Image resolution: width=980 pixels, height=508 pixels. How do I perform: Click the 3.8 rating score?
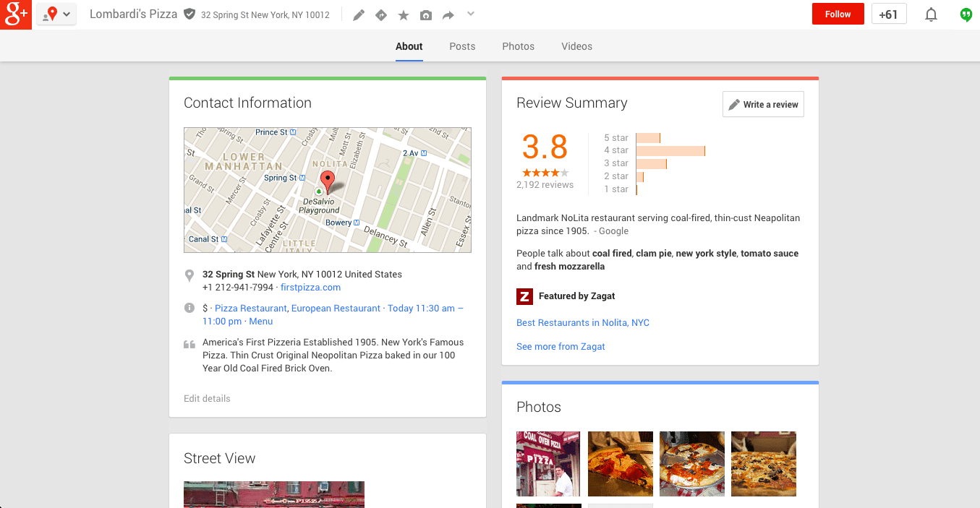(x=545, y=147)
